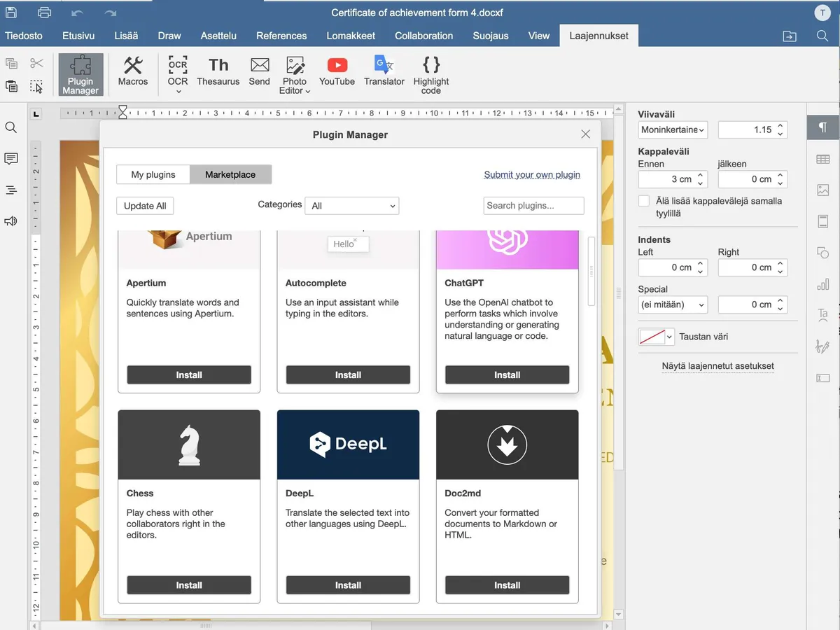This screenshot has height=630, width=840.
Task: Open the YouTube plugin
Action: (x=337, y=71)
